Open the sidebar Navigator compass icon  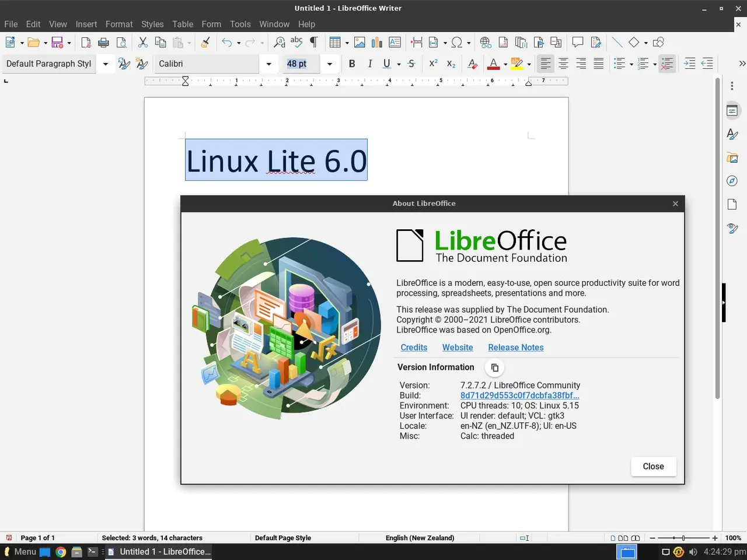point(732,181)
